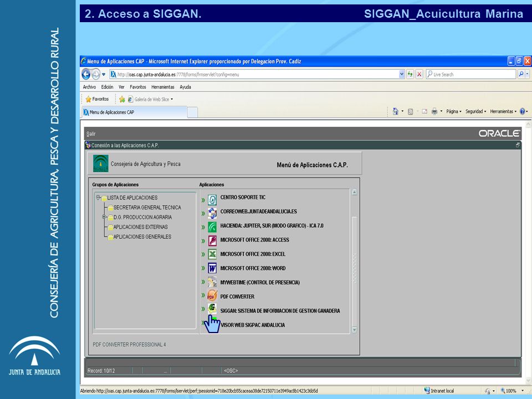Screen dimensions: 532x399
Task: Click the ORACLE logo in the form header
Action: 499,134
